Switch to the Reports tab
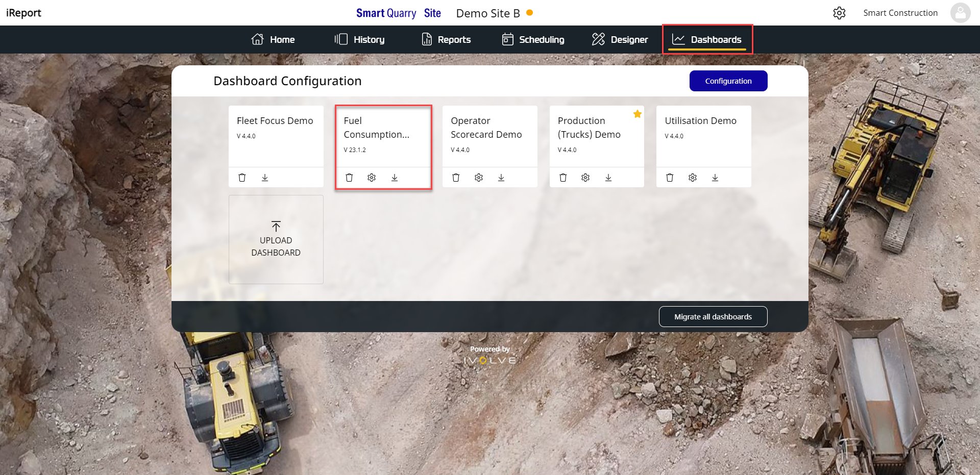The width and height of the screenshot is (980, 475). 446,39
